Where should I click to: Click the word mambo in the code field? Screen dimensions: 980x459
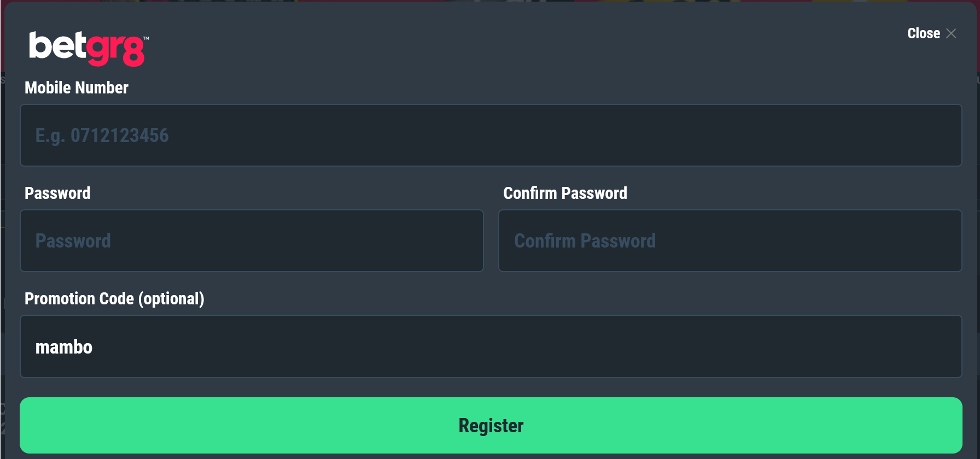point(63,346)
